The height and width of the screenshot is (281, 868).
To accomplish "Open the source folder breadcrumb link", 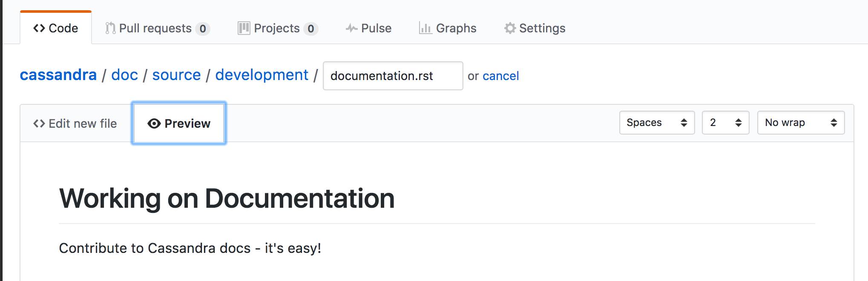I will [176, 75].
